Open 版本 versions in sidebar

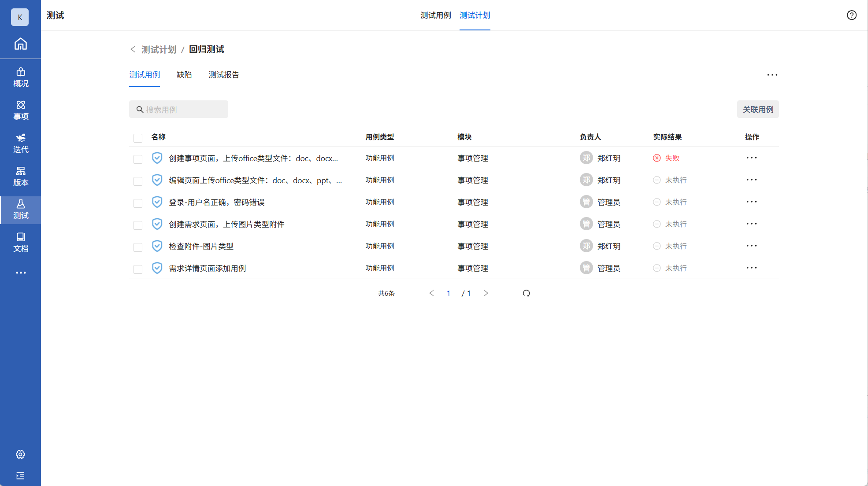point(20,176)
